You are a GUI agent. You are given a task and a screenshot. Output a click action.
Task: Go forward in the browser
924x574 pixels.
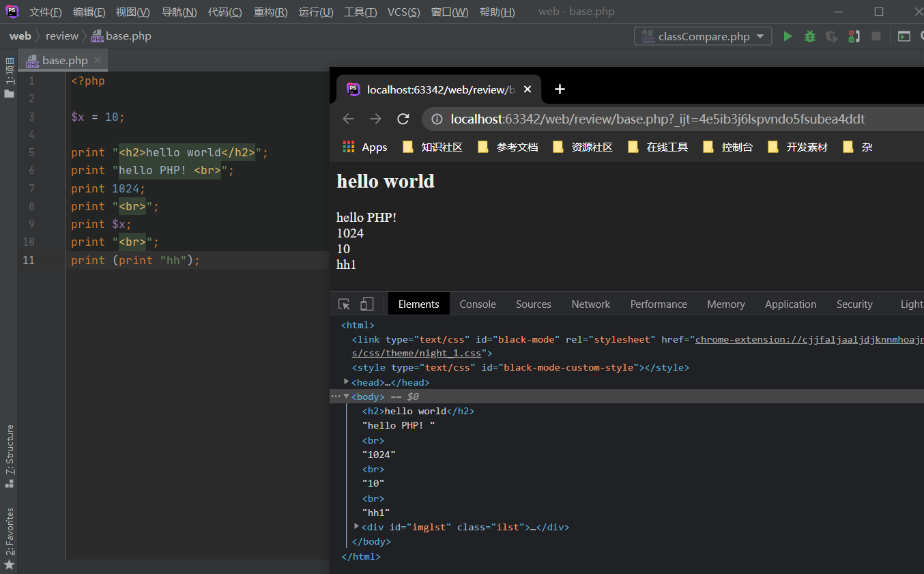tap(375, 119)
